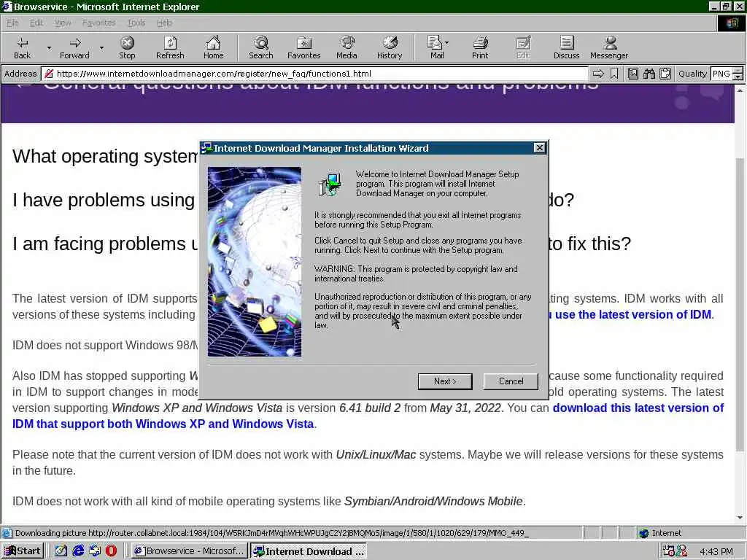Viewport: 747px width, 560px height.
Task: Go to Home page via toolbar
Action: point(213,47)
